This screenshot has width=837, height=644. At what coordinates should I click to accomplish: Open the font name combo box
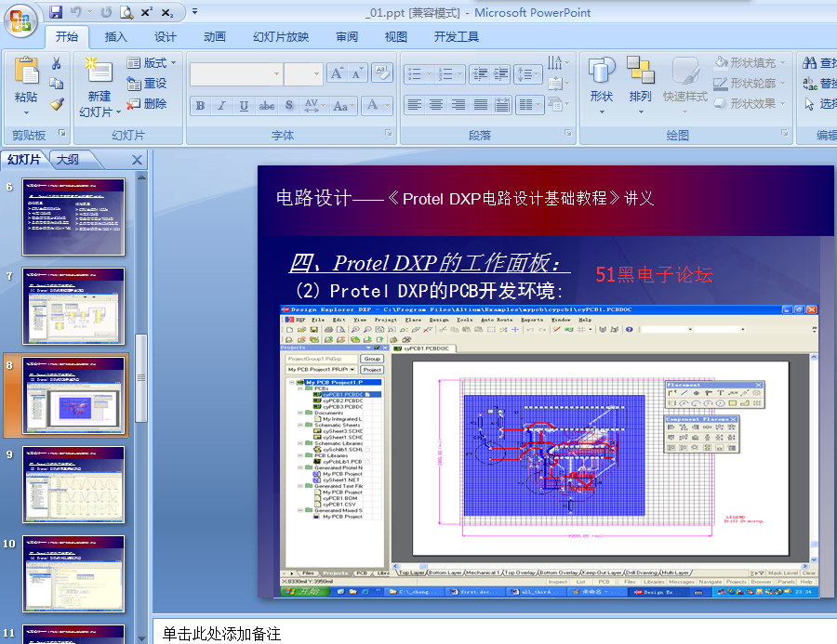(x=236, y=73)
